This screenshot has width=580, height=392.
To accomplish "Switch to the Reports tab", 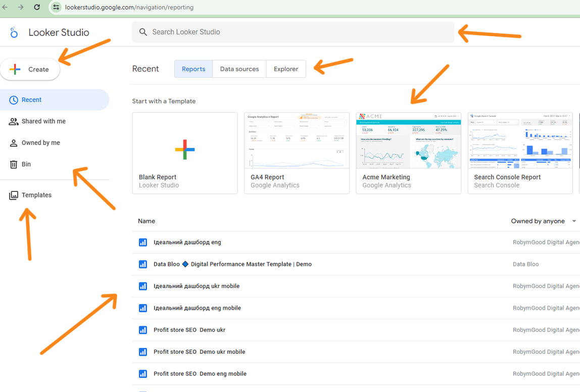I will click(194, 69).
